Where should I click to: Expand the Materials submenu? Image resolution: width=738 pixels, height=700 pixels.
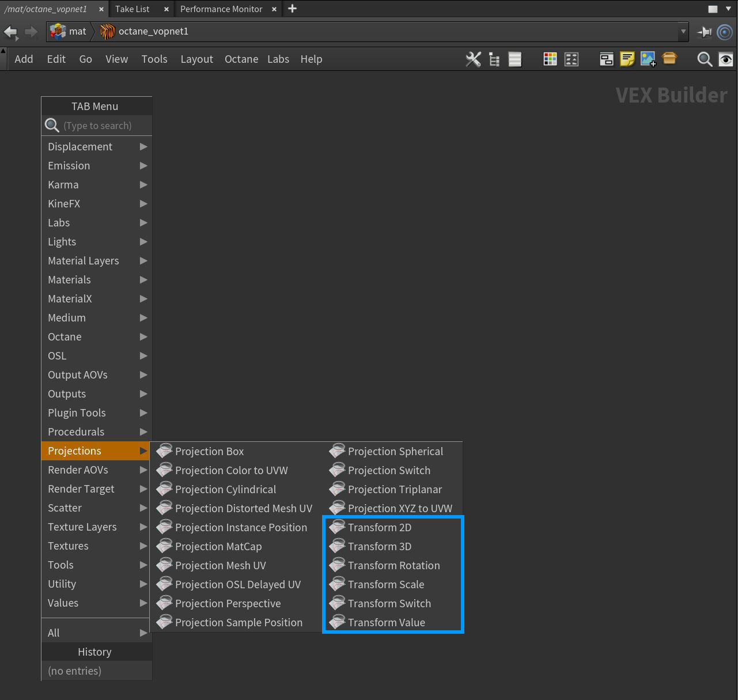coord(96,279)
